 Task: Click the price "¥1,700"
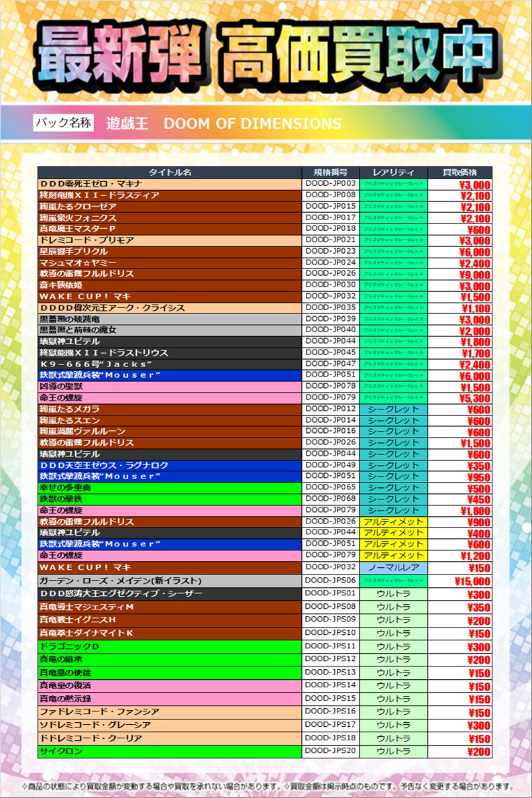pos(476,354)
